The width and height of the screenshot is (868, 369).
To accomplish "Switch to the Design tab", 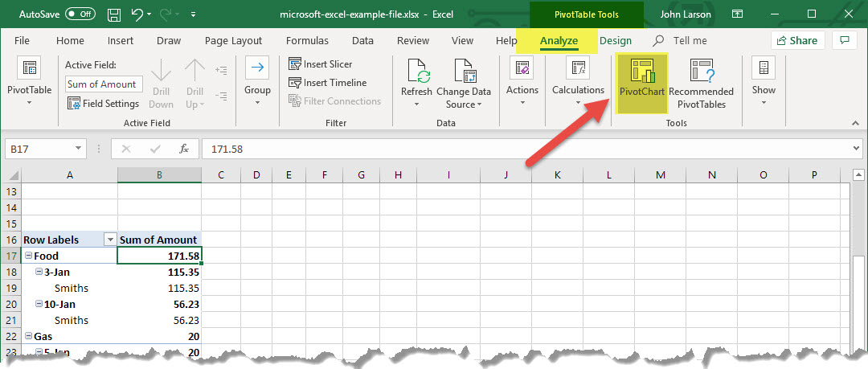I will click(x=616, y=41).
